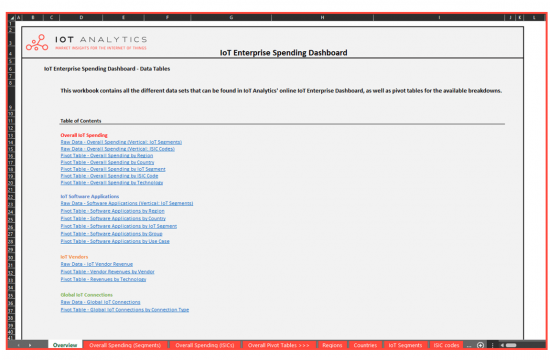Follow Pivot Table - Vendor Revenues by Vendor
The height and width of the screenshot is (360, 550).
[107, 272]
